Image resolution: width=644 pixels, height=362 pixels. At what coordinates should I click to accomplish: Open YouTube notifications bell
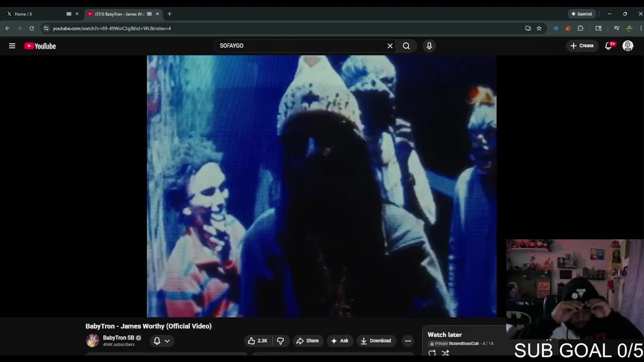pos(609,46)
